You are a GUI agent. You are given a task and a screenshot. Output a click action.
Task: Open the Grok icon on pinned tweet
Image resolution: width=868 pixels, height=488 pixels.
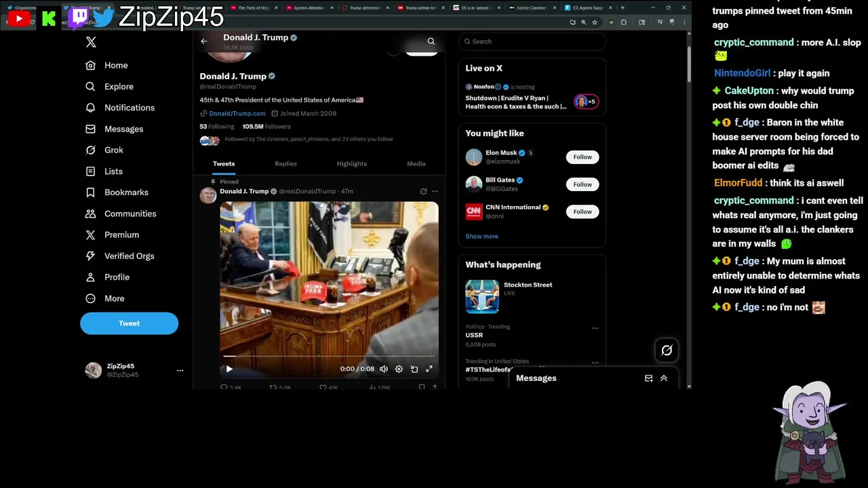tap(424, 191)
